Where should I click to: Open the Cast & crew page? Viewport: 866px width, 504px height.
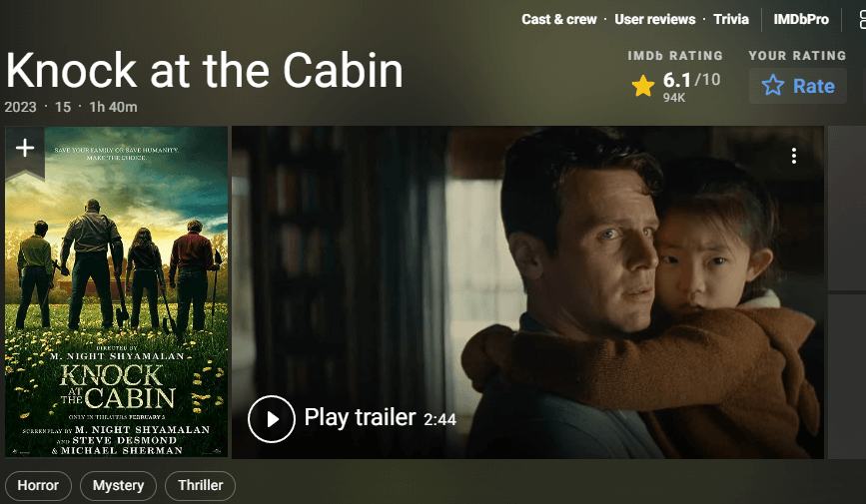(559, 19)
